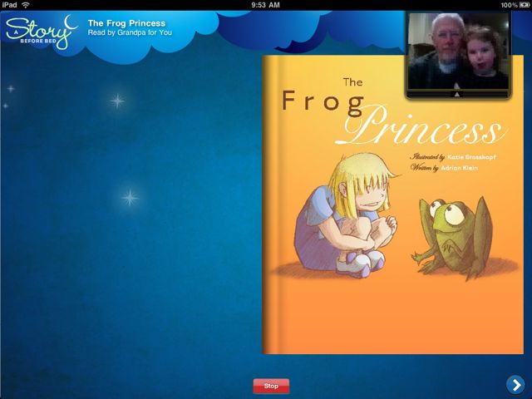
Task: Tap the Wi-Fi status icon
Action: 26,5
